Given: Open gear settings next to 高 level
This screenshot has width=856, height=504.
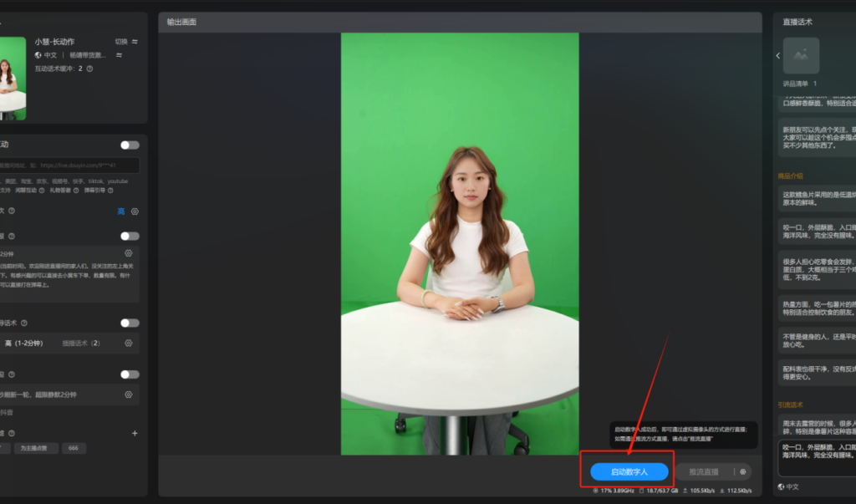Looking at the screenshot, I should pos(135,211).
